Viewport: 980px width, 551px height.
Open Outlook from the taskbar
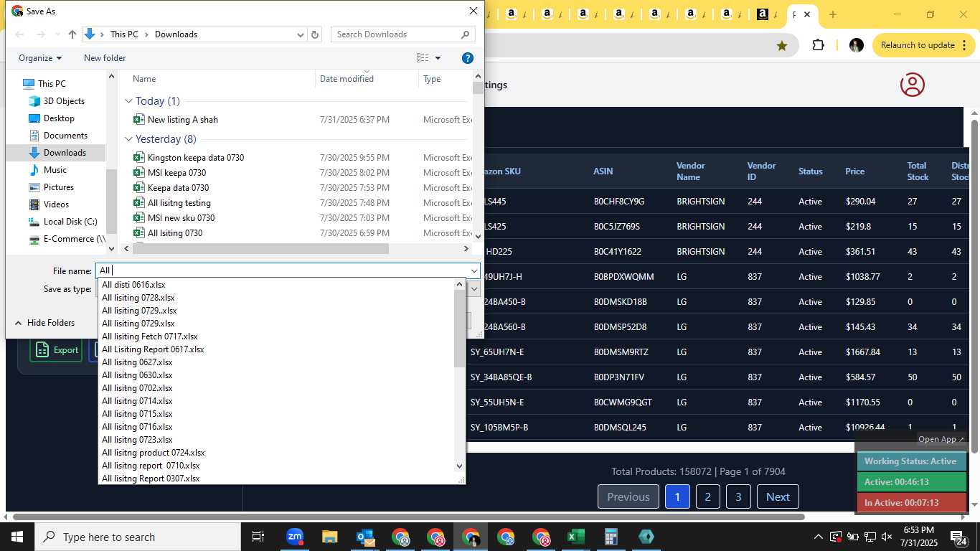[365, 537]
